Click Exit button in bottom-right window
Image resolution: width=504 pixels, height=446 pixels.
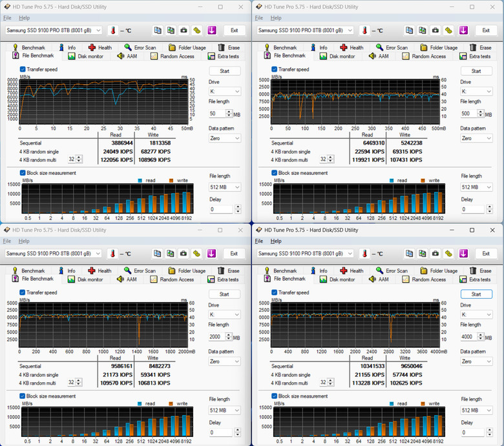pos(486,254)
